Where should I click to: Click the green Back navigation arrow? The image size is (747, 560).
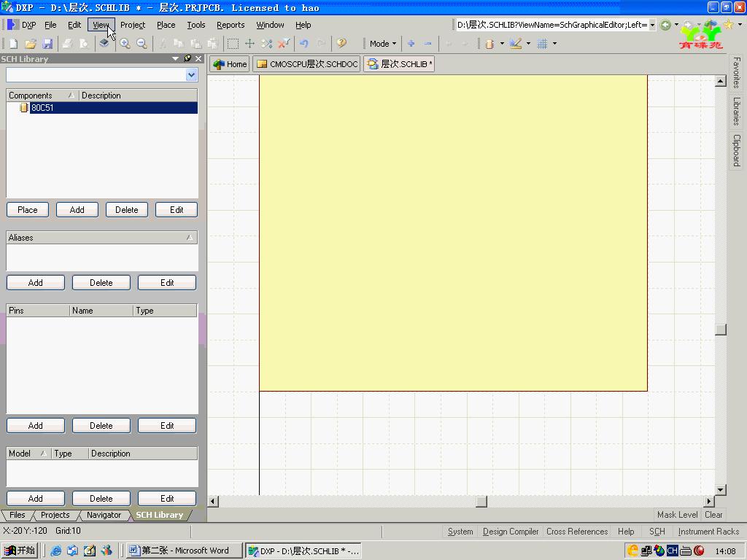665,25
